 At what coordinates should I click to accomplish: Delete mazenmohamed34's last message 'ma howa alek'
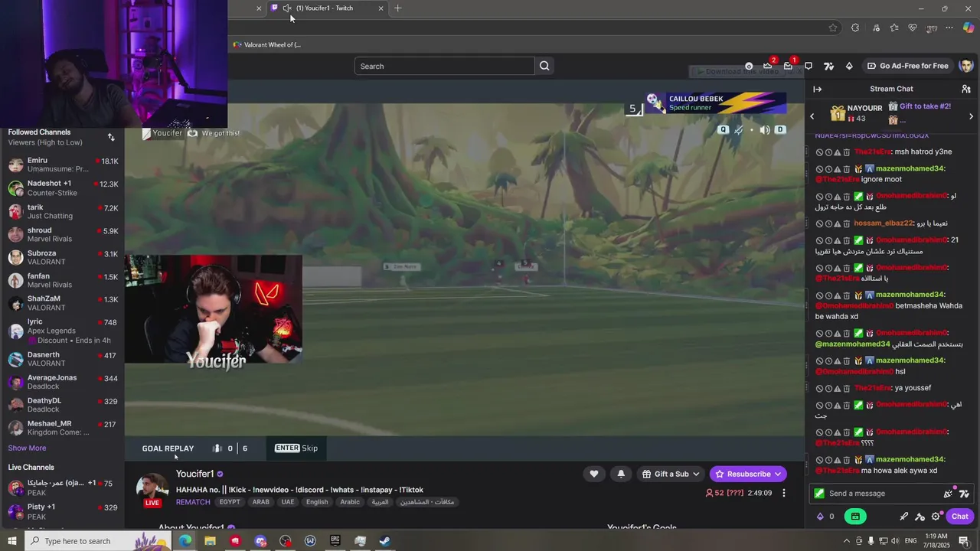pos(846,460)
